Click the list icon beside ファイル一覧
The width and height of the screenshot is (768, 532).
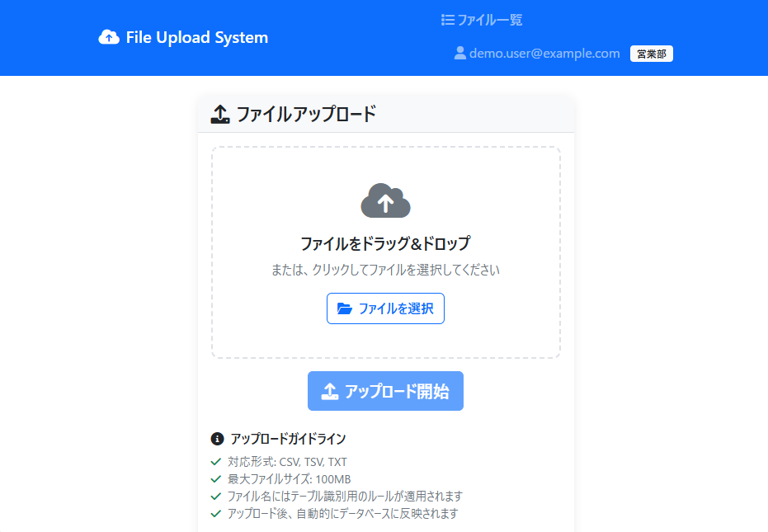[448, 20]
